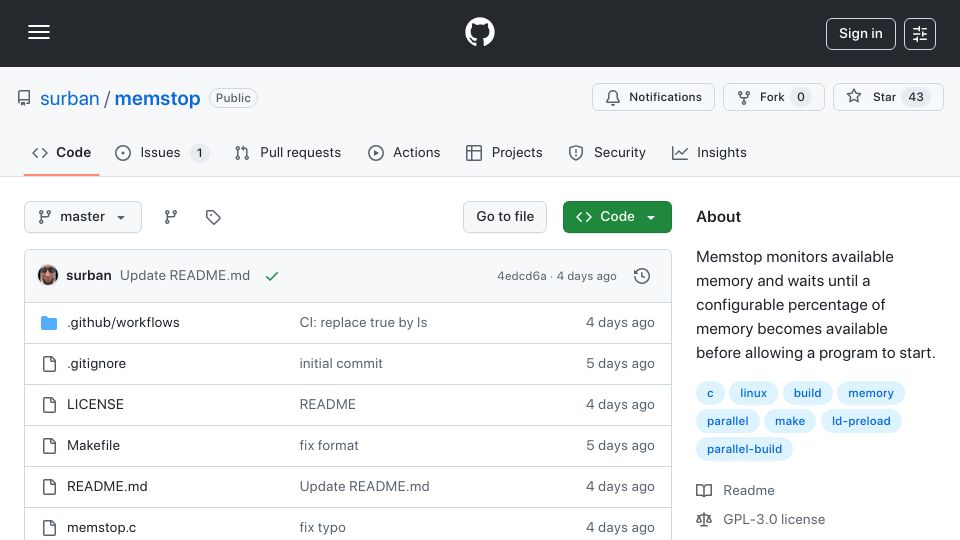
Task: Expand the master branch dropdown
Action: pyautogui.click(x=83, y=217)
